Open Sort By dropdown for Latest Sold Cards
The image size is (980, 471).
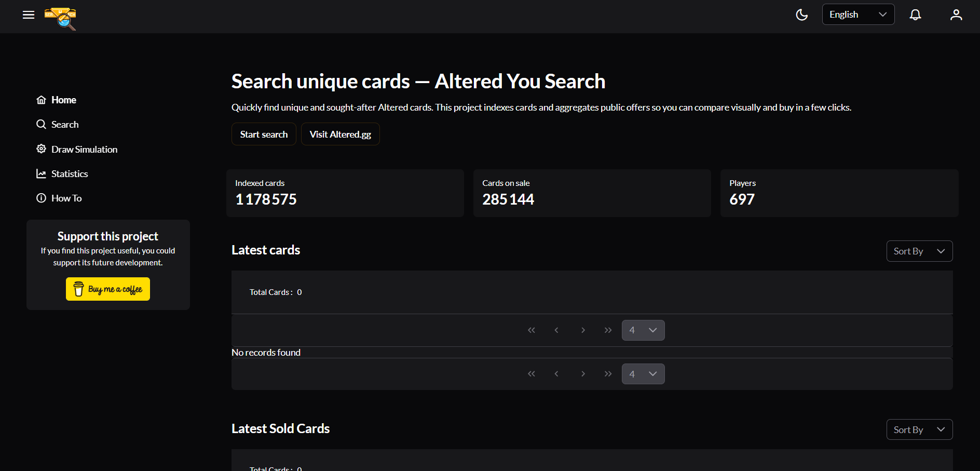click(919, 429)
